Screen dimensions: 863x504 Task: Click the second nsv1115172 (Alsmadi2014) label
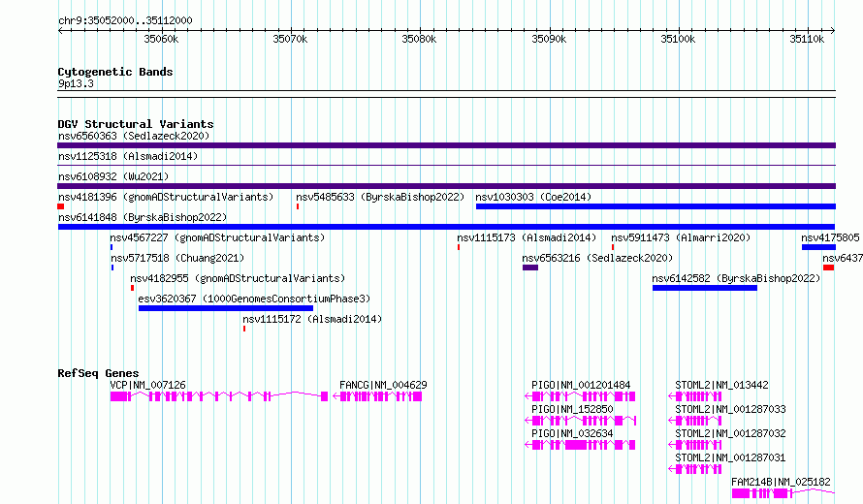pos(312,319)
